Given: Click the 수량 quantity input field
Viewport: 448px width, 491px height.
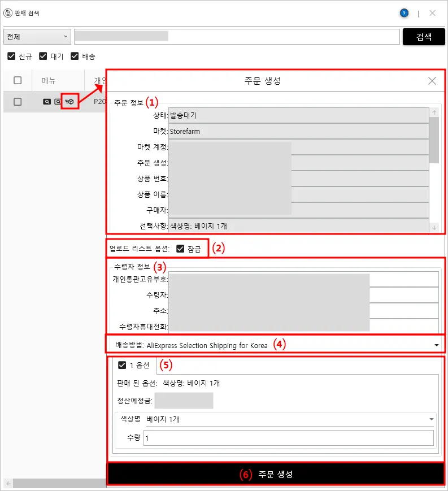Looking at the screenshot, I should pos(289,438).
